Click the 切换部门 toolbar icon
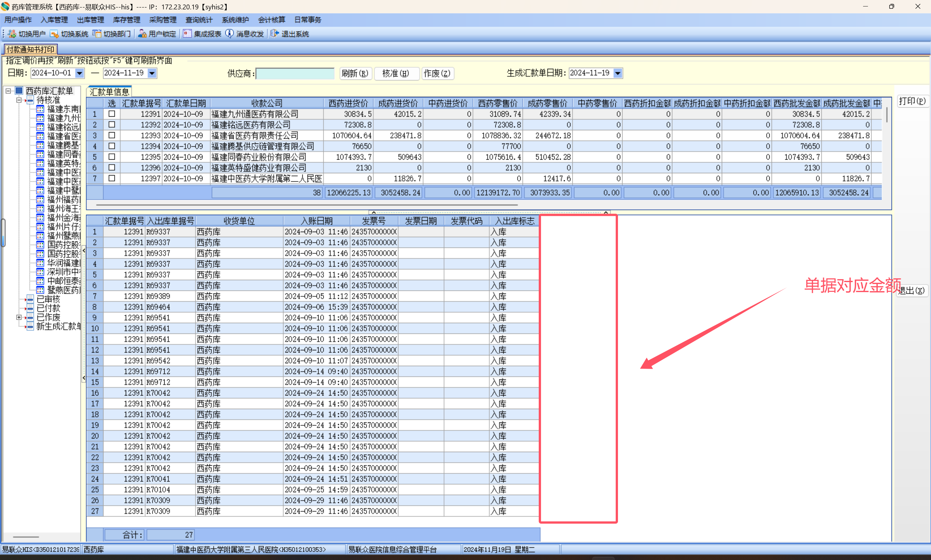Viewport: 931px width, 560px height. [97, 34]
